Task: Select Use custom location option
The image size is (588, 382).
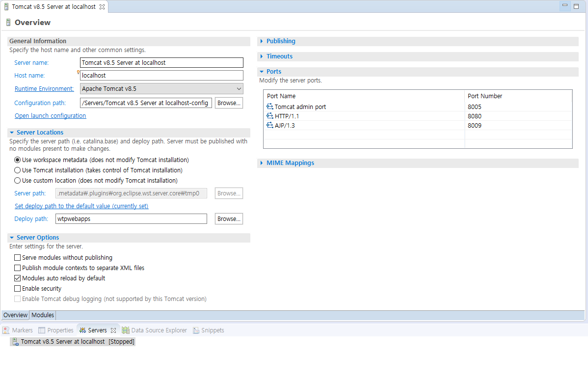Action: tap(17, 181)
